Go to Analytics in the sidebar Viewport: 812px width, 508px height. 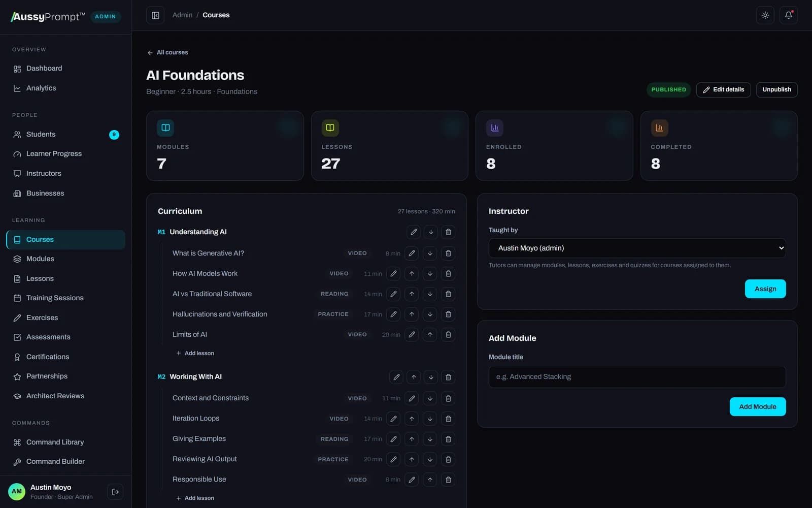65,88
